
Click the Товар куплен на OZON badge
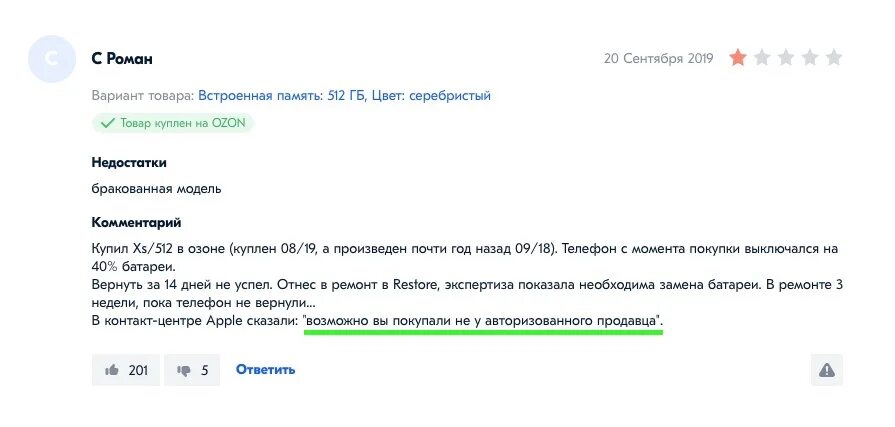172,123
